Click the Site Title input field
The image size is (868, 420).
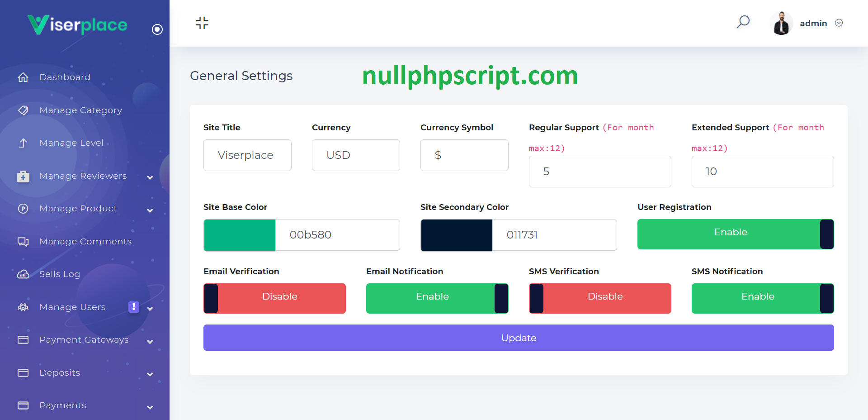point(247,155)
